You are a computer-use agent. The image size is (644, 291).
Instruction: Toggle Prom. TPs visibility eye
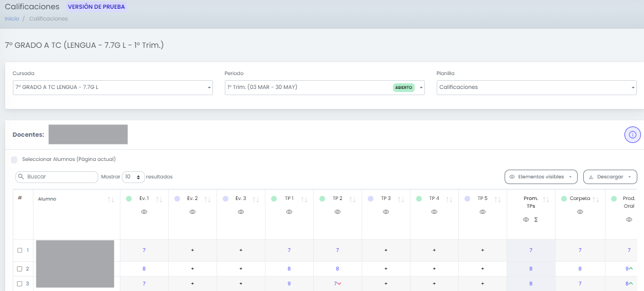coord(526,220)
